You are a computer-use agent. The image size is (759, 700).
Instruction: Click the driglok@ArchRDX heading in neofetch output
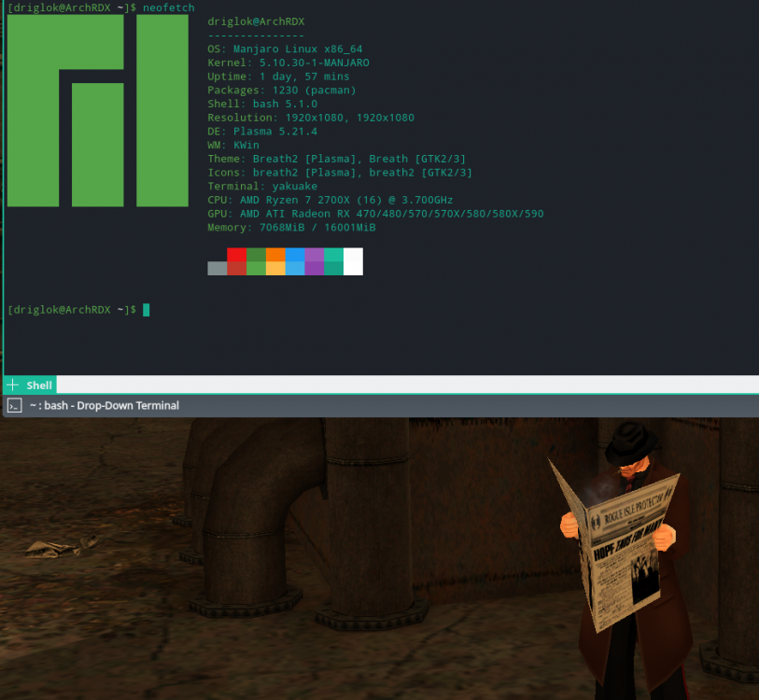pyautogui.click(x=255, y=21)
